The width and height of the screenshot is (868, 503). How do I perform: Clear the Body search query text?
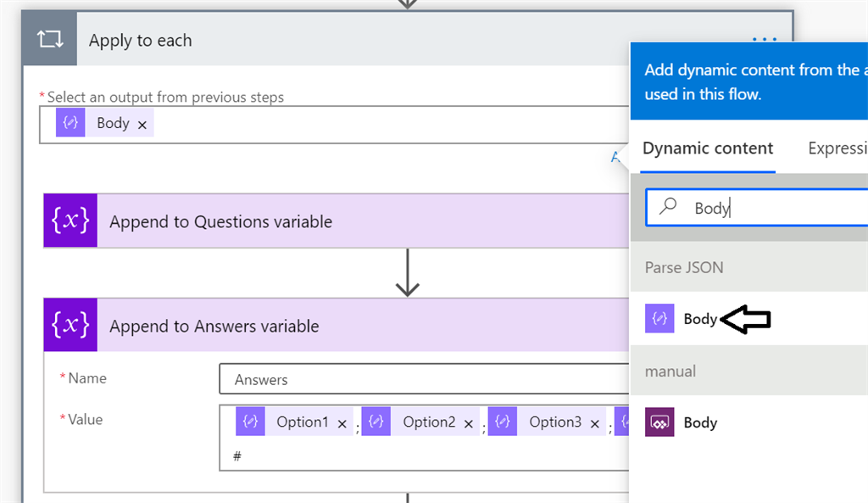[712, 208]
